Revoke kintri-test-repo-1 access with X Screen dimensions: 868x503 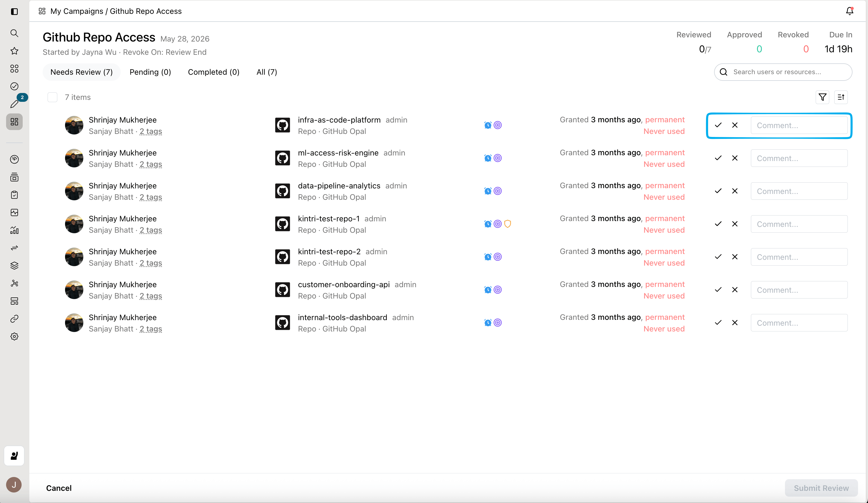pyautogui.click(x=735, y=224)
